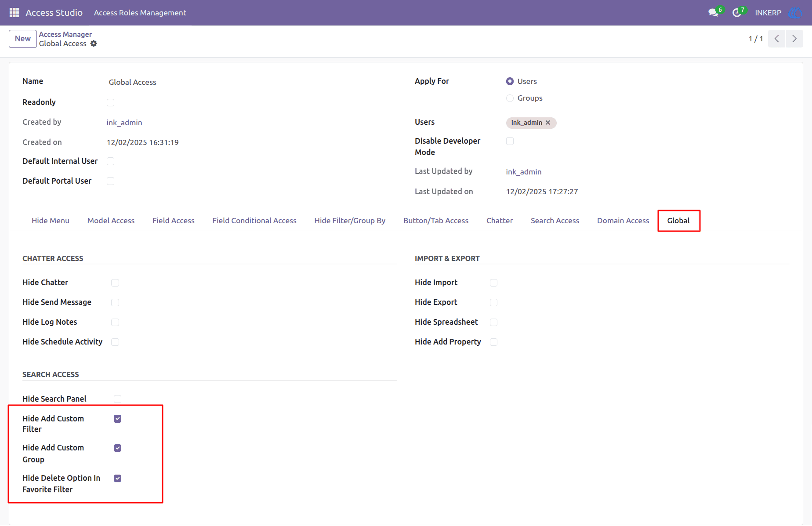Go to next record arrow

[x=794, y=39]
